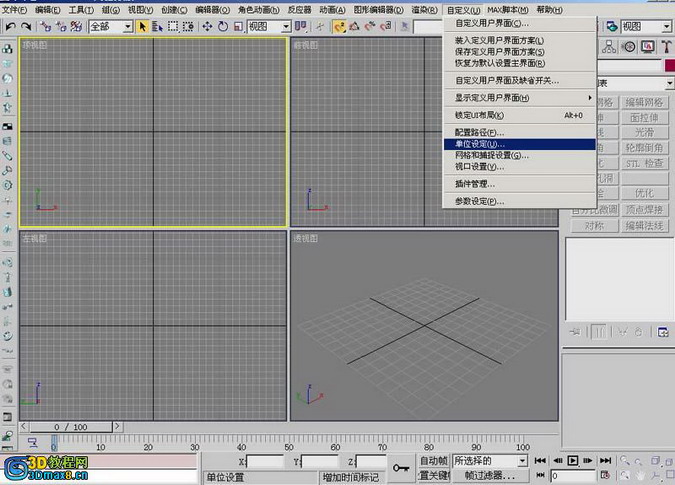Click the key icon to set keys
Image resolution: width=675 pixels, height=485 pixels.
pos(401,467)
